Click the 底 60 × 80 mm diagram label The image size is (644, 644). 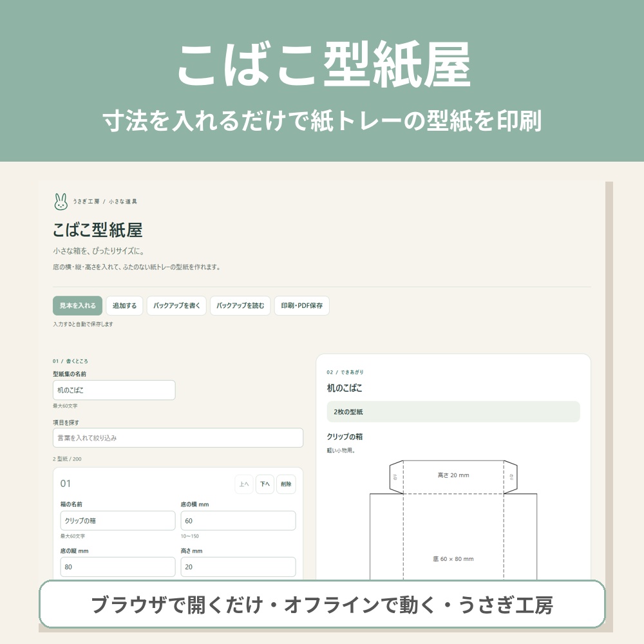point(453,559)
